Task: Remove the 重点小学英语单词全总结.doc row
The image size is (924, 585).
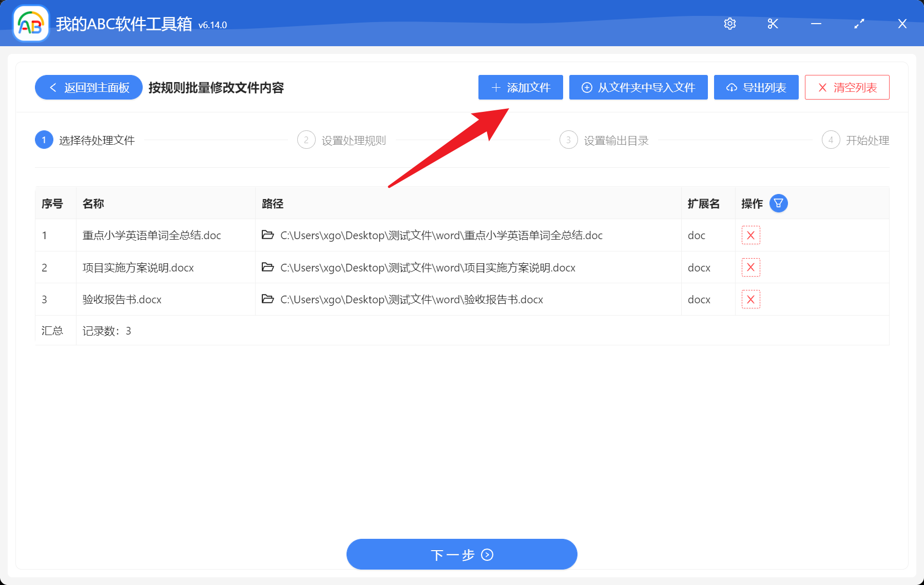Action: [750, 236]
